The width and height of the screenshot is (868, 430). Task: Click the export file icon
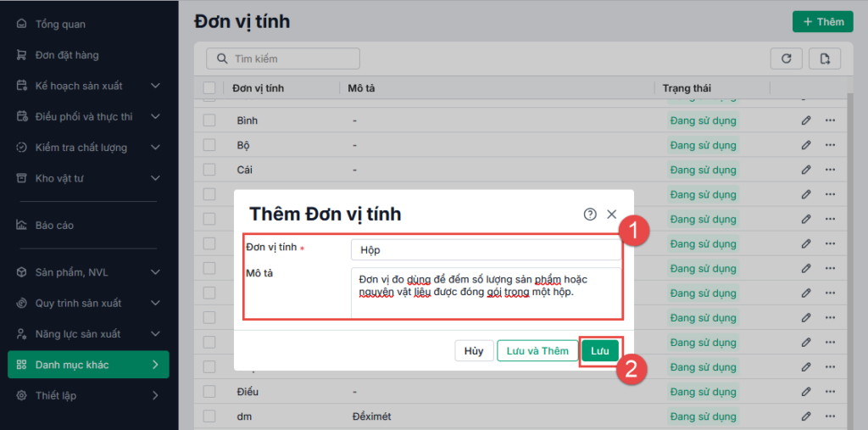click(x=825, y=59)
